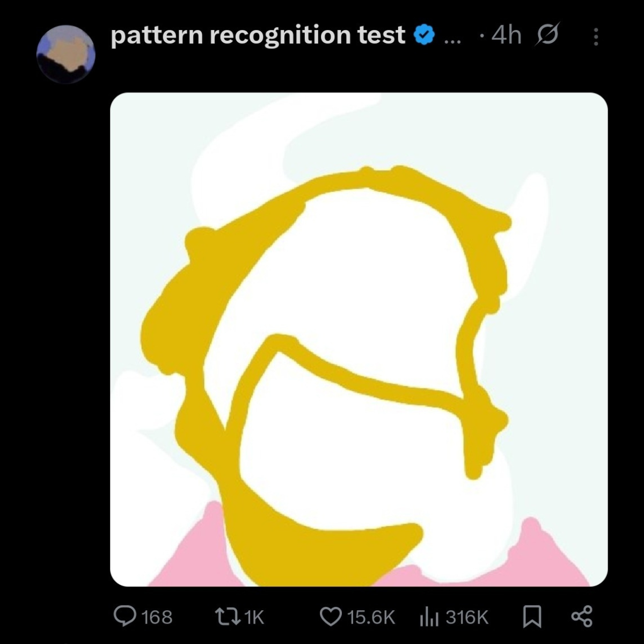Like the post with the heart icon
The width and height of the screenshot is (644, 644).
tap(331, 617)
